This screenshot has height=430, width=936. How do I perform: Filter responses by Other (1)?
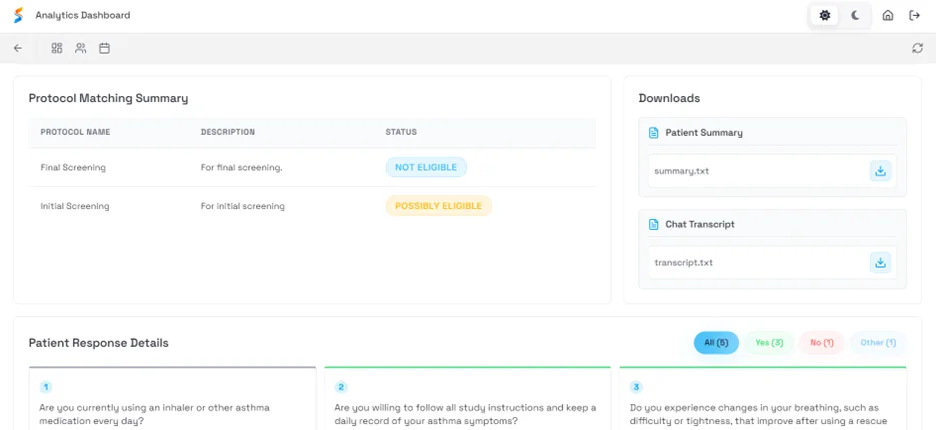[x=878, y=343]
